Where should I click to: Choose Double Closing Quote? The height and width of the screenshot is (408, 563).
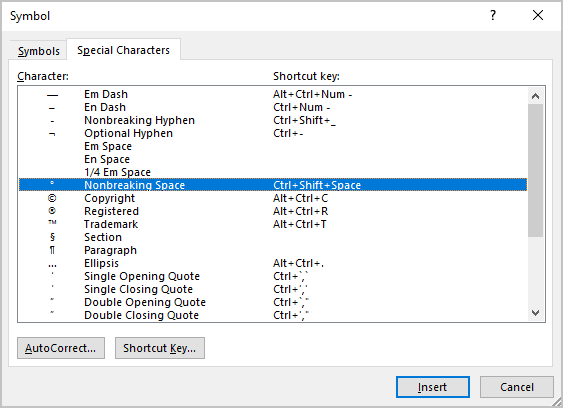coord(273,315)
